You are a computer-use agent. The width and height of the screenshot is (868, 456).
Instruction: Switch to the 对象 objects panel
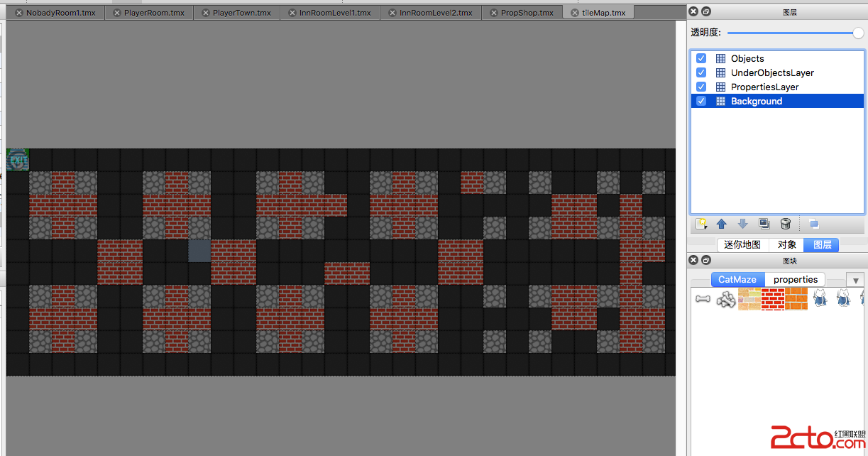point(786,244)
